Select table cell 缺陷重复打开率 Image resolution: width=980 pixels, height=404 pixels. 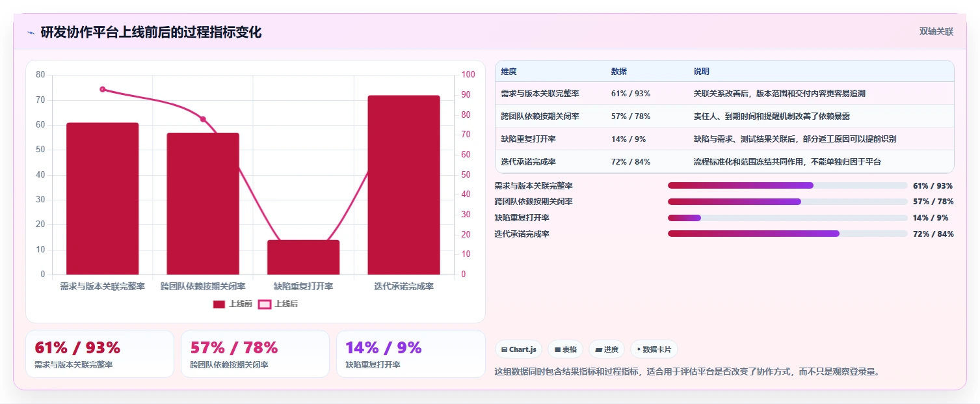pos(528,139)
